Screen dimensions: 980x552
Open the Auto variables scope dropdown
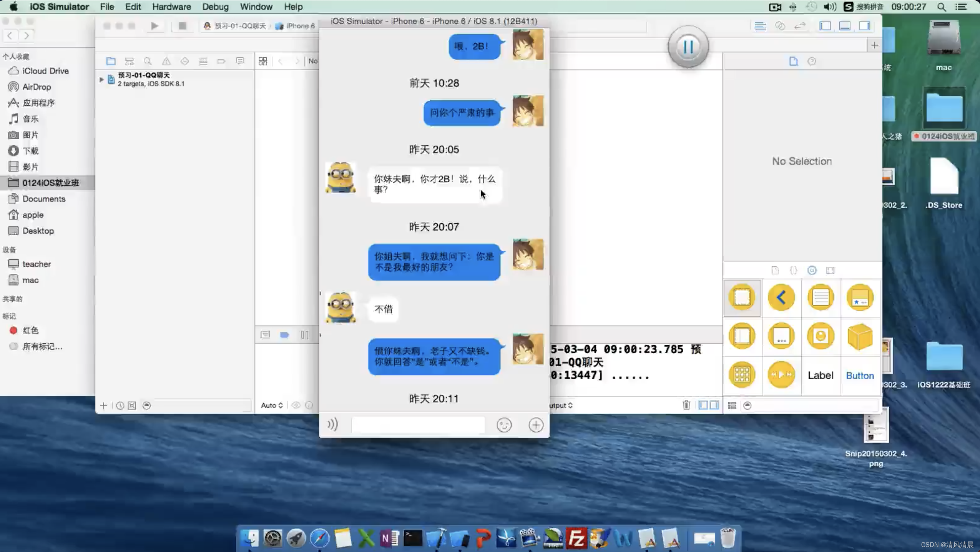coord(272,405)
